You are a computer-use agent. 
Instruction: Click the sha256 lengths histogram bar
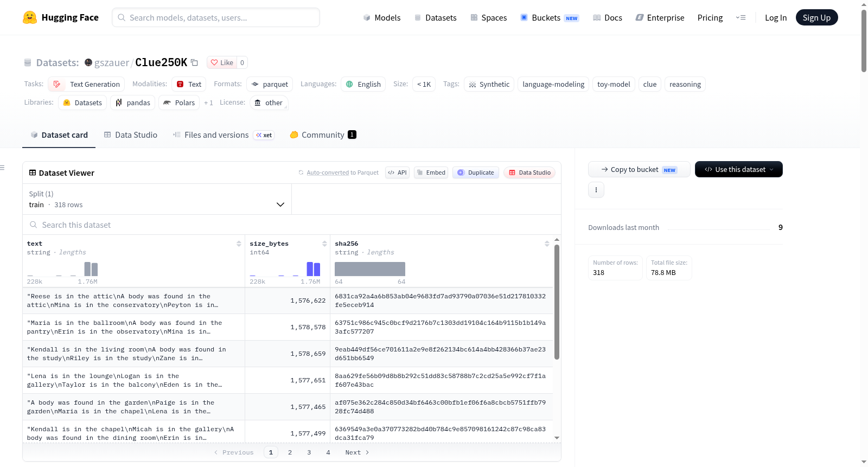[370, 269]
